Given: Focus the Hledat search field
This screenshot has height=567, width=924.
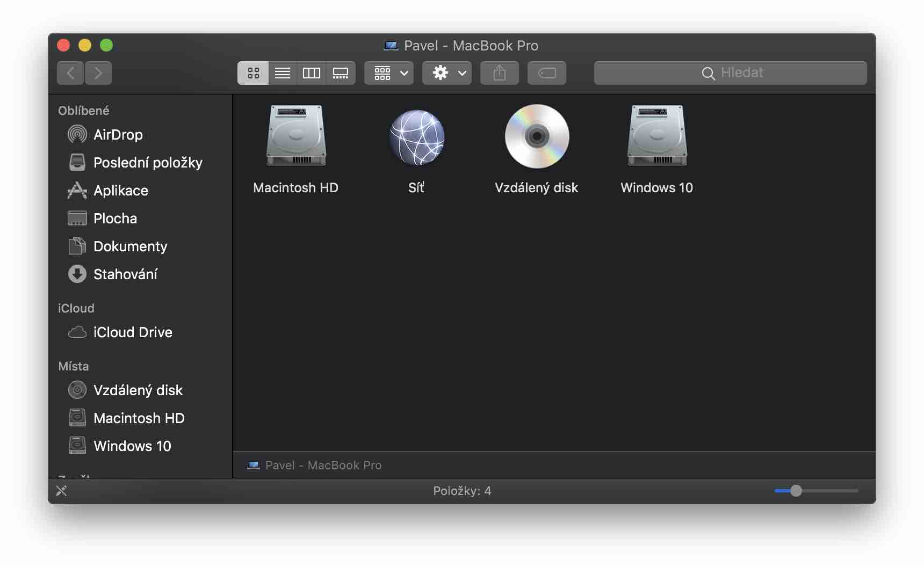Looking at the screenshot, I should pos(731,73).
